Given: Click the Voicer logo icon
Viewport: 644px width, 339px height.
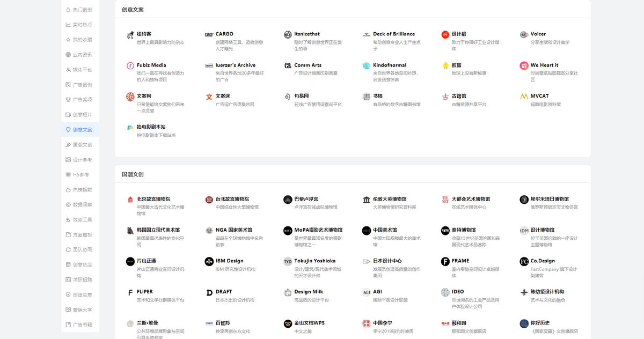Looking at the screenshot, I should tap(524, 34).
